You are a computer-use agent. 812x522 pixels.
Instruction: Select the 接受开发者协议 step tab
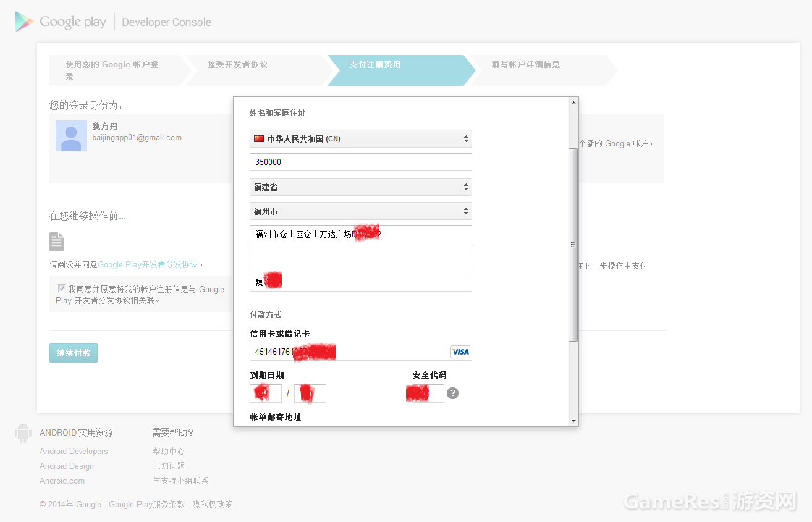point(256,70)
